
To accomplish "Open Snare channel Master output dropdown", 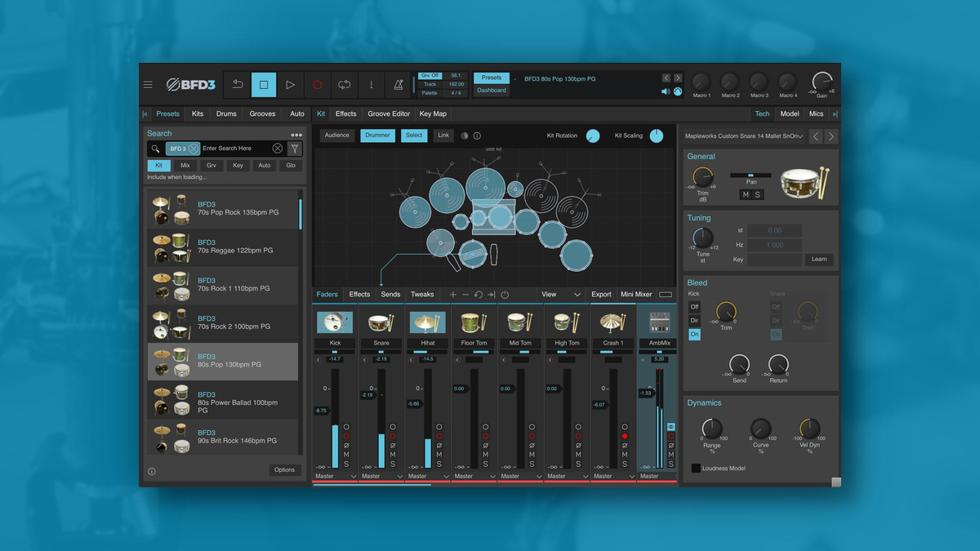I will (382, 476).
